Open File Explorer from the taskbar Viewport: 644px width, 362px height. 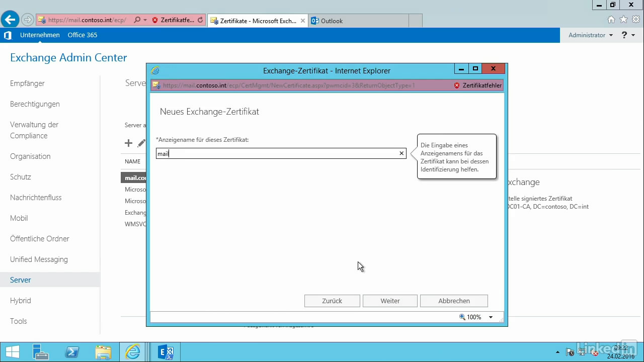[103, 352]
